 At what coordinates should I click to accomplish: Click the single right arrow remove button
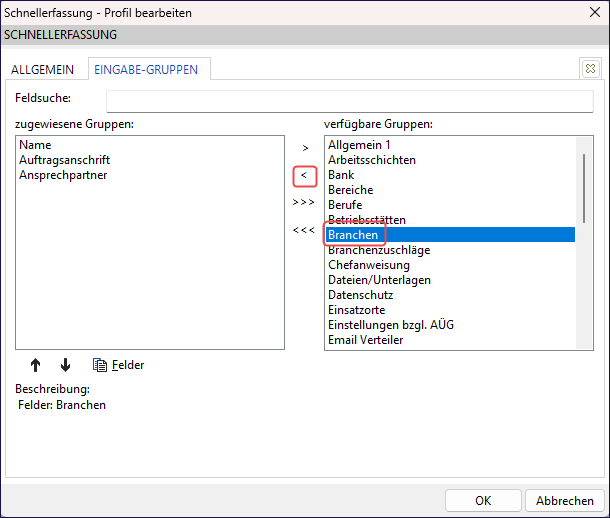(304, 148)
